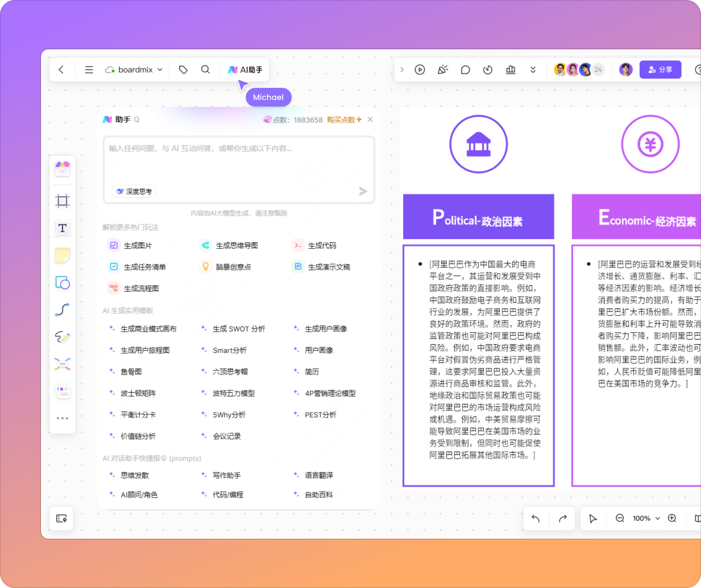Image resolution: width=701 pixels, height=588 pixels.
Task: Select 脑暴创意点
Action: point(226,267)
